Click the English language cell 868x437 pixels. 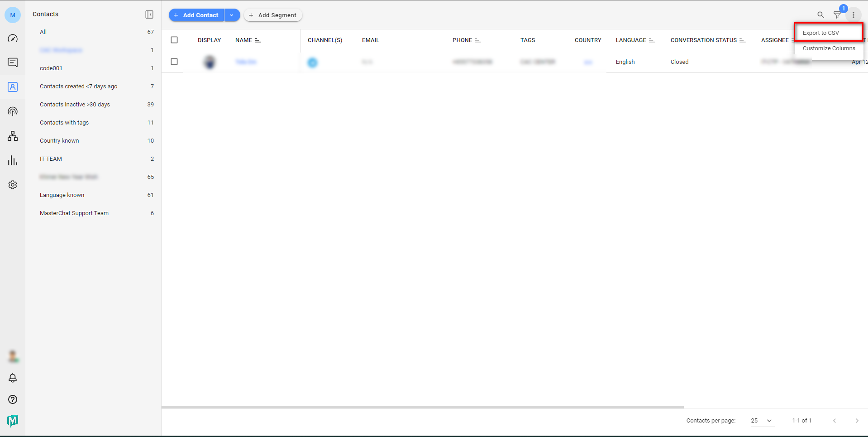[x=625, y=62]
